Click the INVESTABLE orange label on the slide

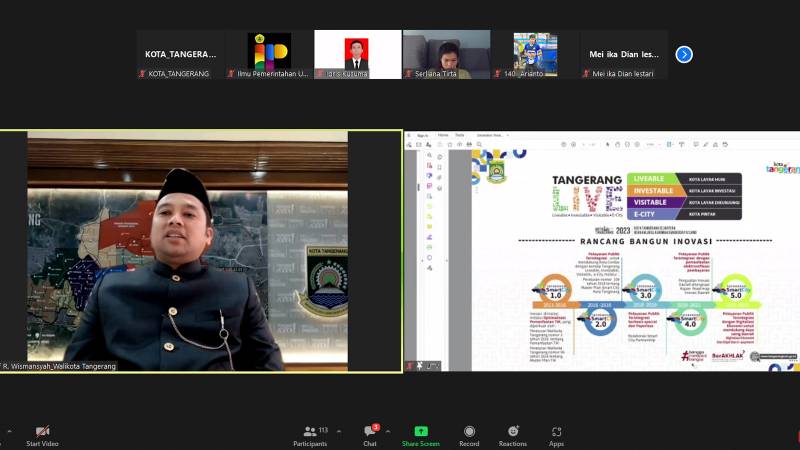tap(653, 191)
